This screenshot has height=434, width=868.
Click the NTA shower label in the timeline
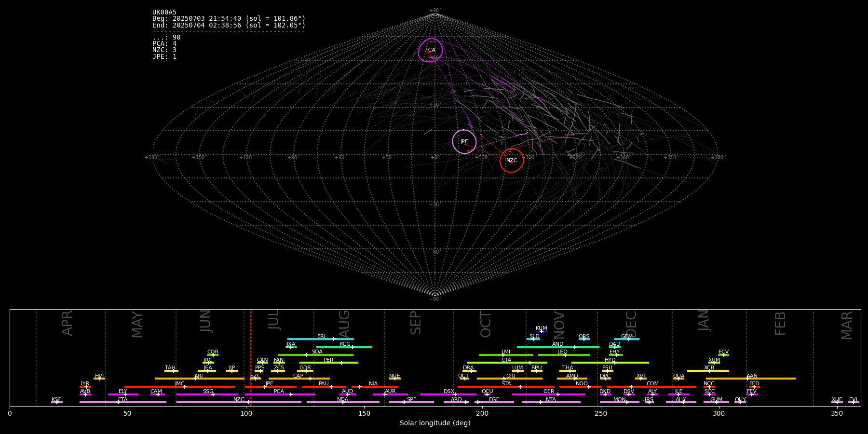coord(551,400)
